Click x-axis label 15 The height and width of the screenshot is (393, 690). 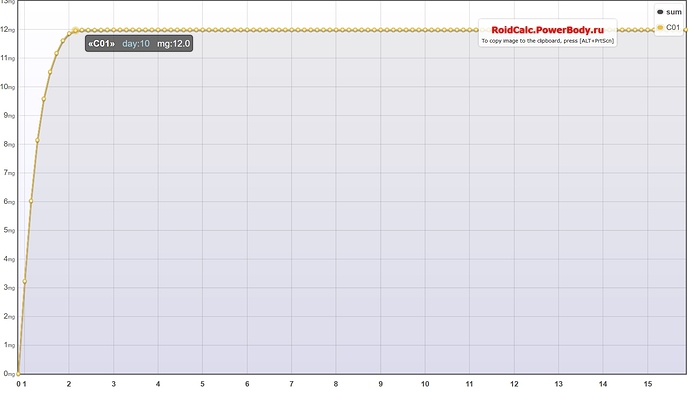pos(647,384)
